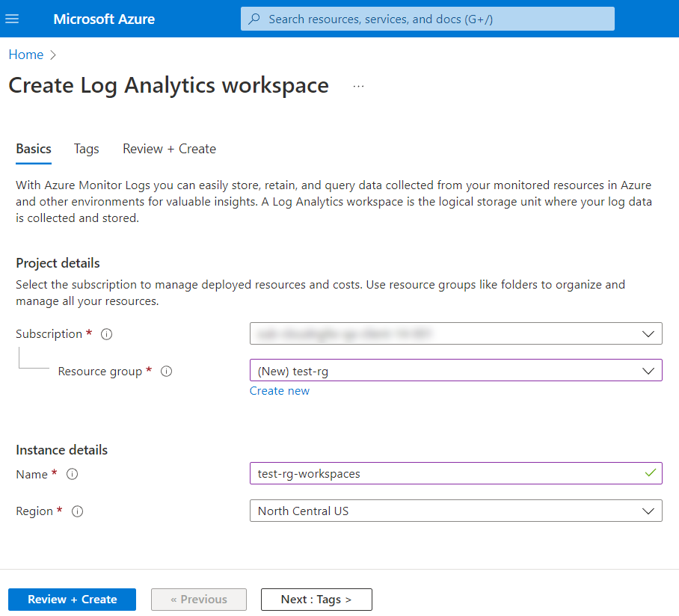The height and width of the screenshot is (616, 679).
Task: Click the Name field info icon
Action: tap(73, 475)
